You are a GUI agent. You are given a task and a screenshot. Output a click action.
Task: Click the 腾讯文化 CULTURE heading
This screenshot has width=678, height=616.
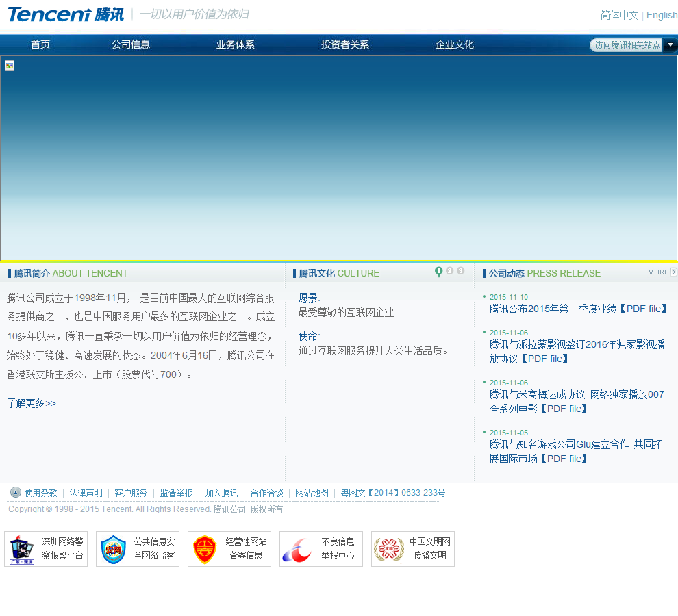pyautogui.click(x=336, y=273)
